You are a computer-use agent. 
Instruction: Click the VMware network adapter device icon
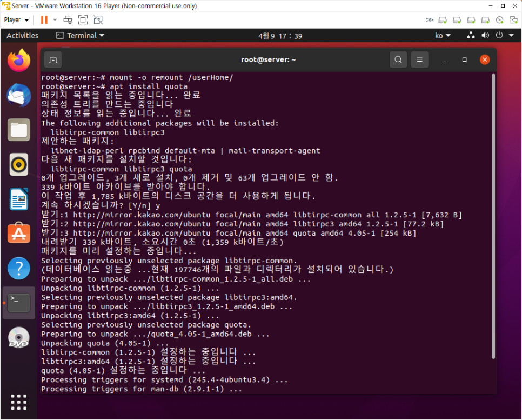(x=514, y=20)
